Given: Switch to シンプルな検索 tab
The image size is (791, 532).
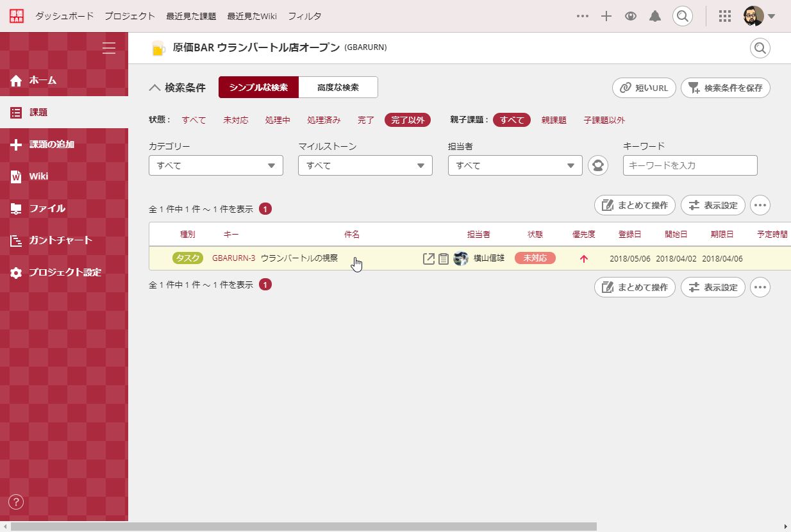Looking at the screenshot, I should [259, 87].
